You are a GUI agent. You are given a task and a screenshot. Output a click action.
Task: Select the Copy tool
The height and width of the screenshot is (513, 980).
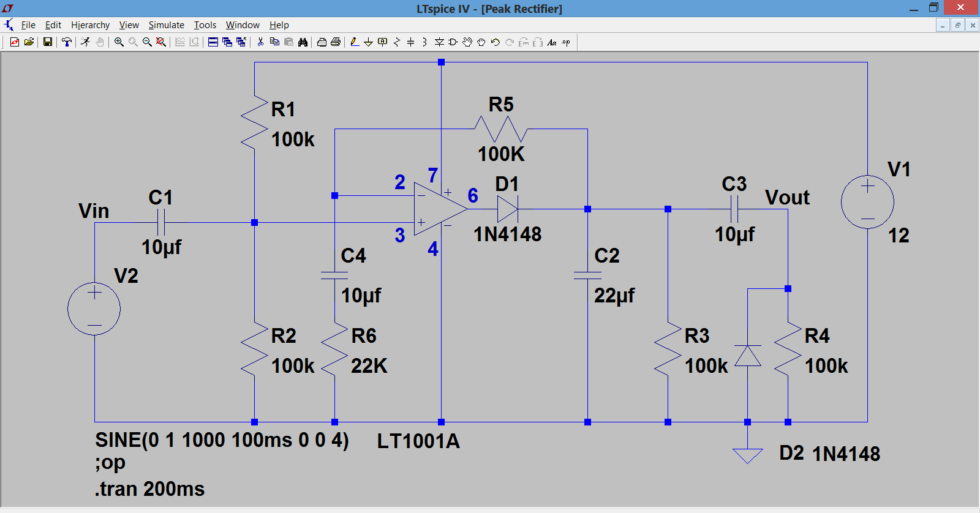tap(274, 42)
